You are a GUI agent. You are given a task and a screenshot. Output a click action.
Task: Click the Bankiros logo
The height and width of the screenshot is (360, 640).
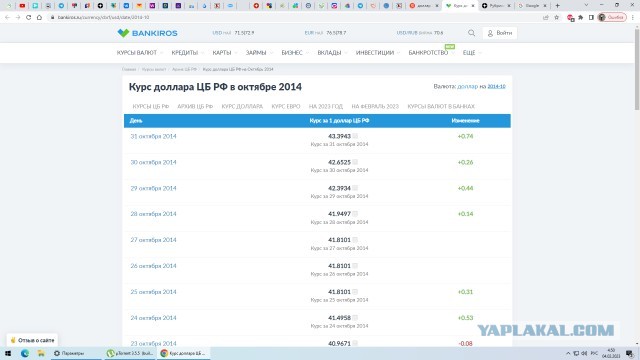pos(147,33)
